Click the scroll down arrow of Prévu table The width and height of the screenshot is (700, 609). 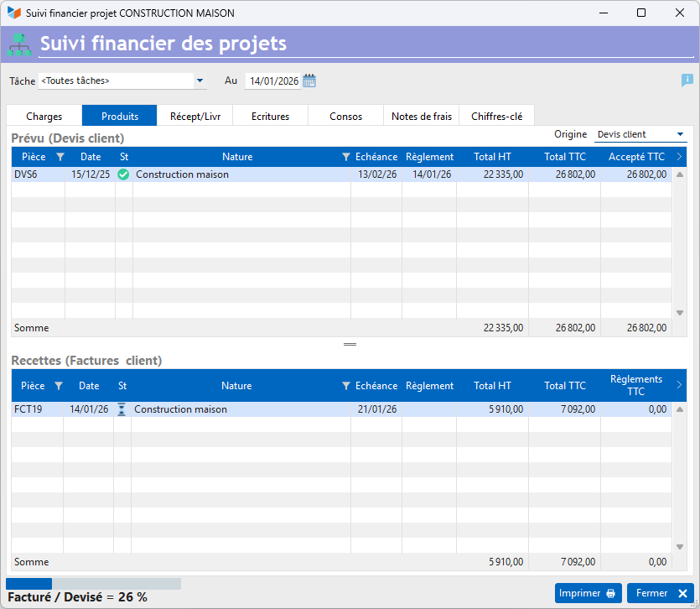680,313
